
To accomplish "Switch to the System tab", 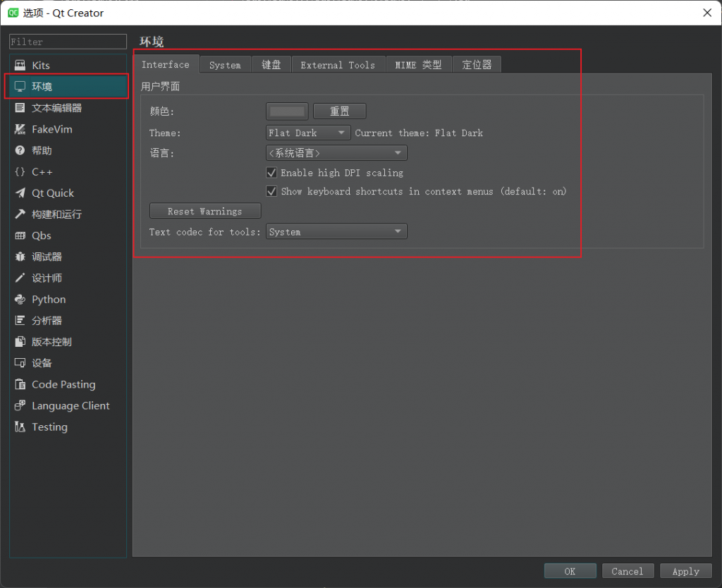I will click(225, 65).
